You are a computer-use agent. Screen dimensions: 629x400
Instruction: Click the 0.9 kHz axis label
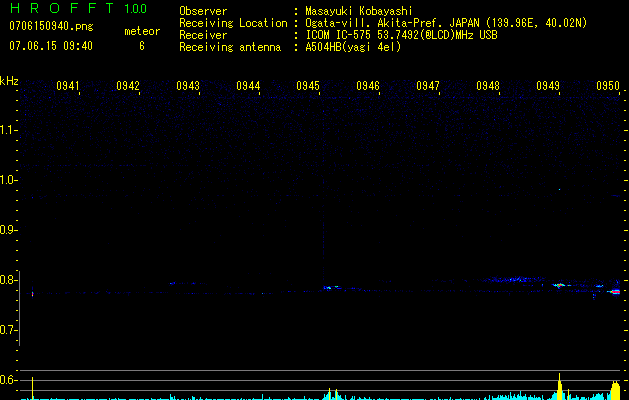pyautogui.click(x=8, y=230)
